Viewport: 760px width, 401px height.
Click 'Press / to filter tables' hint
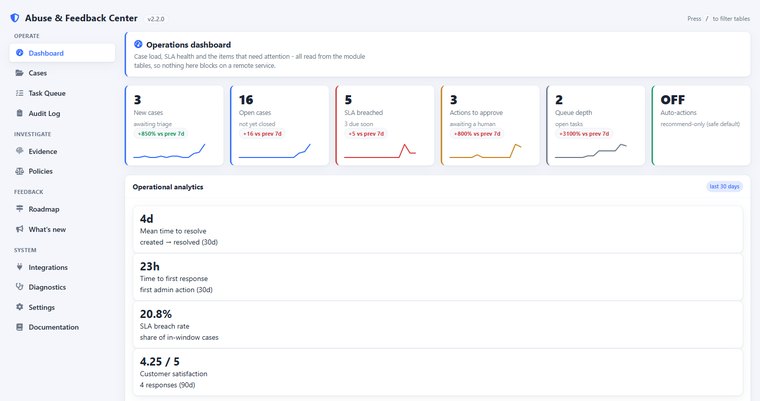[x=718, y=18]
